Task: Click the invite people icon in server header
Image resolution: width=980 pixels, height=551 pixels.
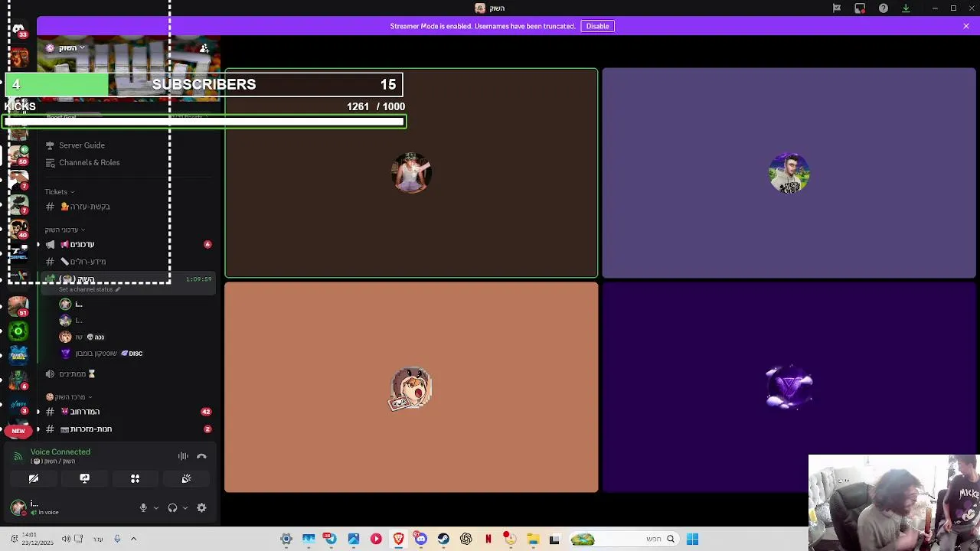Action: [x=204, y=48]
